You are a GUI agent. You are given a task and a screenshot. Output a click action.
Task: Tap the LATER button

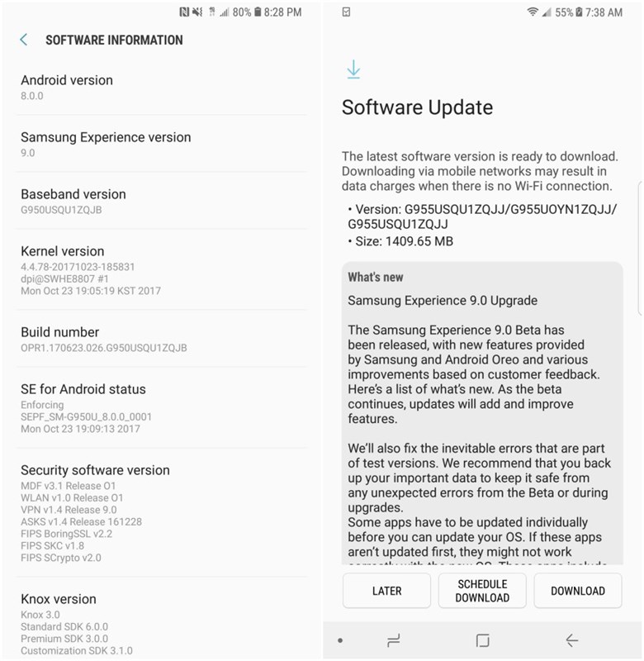[386, 591]
